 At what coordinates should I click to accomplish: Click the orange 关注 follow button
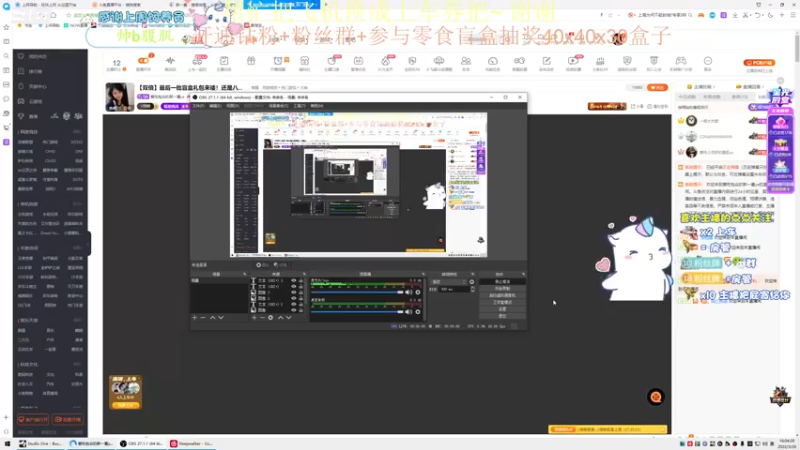[657, 88]
